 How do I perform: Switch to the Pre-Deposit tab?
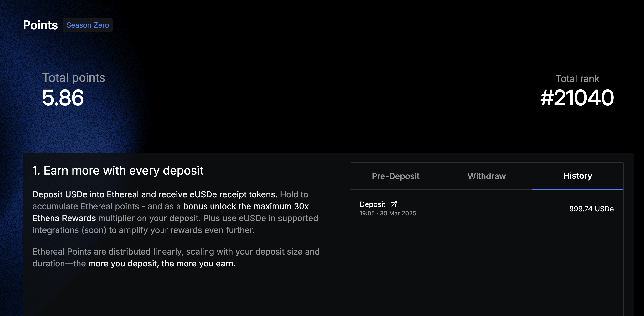point(395,176)
